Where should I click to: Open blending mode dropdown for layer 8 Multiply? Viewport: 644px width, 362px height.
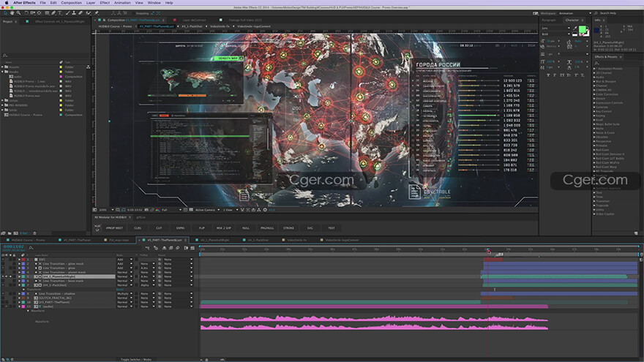(125, 293)
